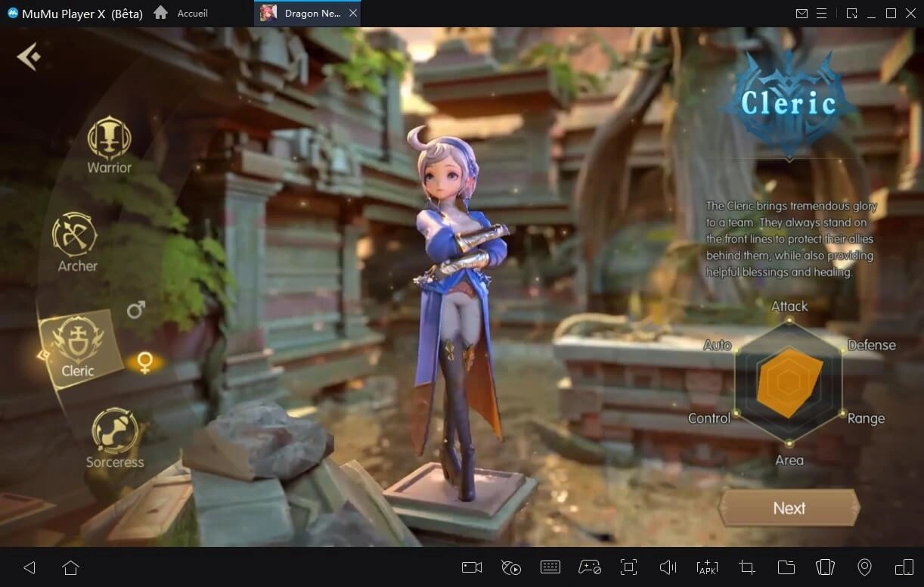924x587 pixels.
Task: Open the shared folder tool
Action: (x=786, y=567)
